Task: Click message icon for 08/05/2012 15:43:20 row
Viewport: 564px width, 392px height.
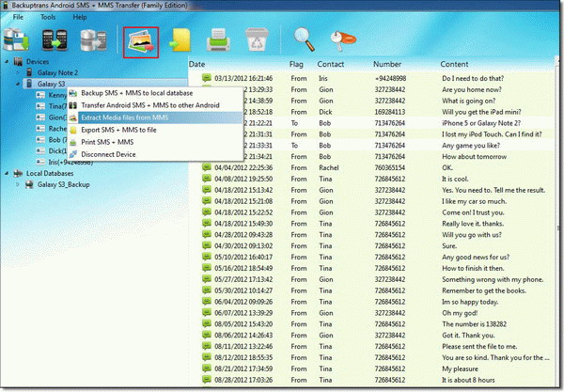Action: [207, 323]
